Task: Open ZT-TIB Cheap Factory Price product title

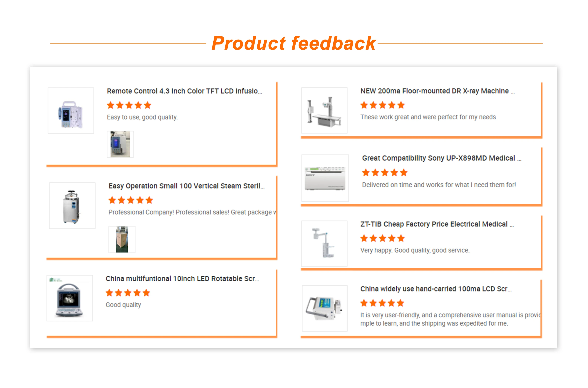Action: point(437,224)
